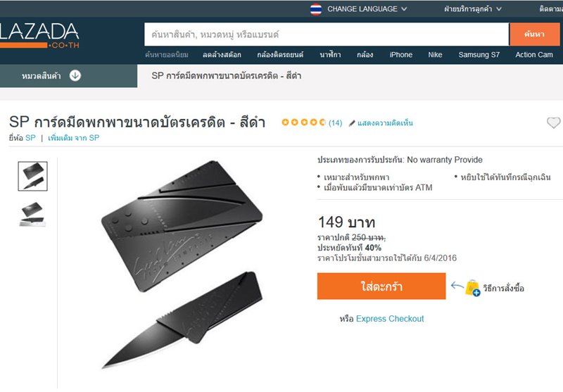The image size is (563, 392).
Task: Click the review count (14) link
Action: coord(336,123)
